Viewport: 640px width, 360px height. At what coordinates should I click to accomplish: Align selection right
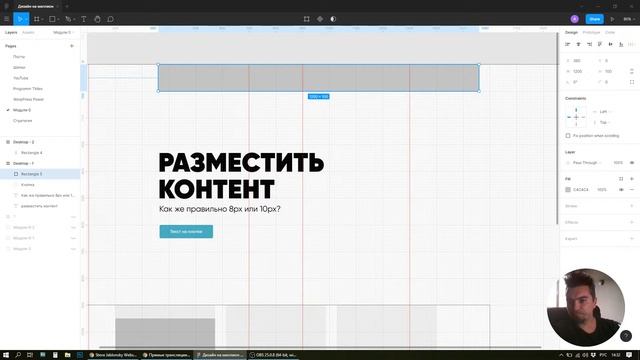[x=589, y=44]
